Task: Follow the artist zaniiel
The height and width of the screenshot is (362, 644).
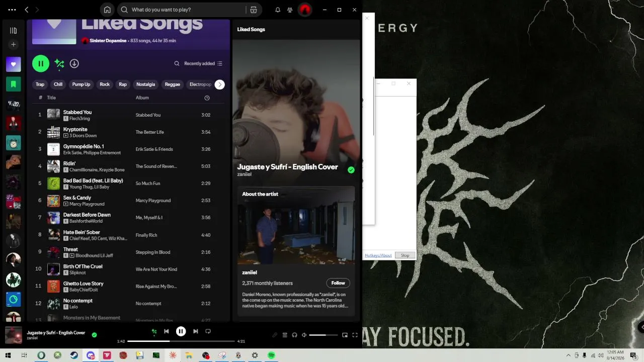Action: tap(338, 283)
